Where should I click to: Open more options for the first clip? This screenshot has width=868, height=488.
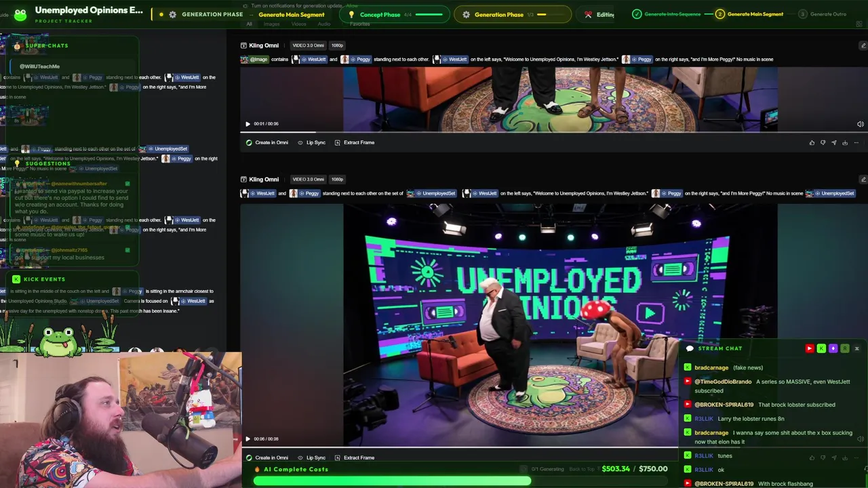tap(856, 143)
